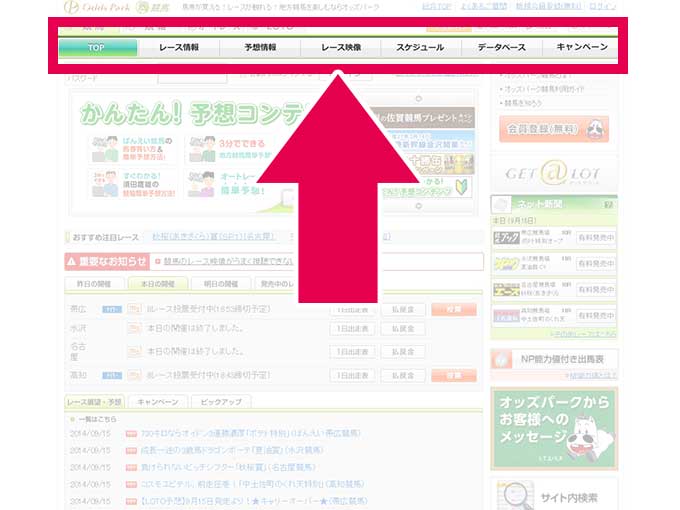Open the 競馬ブック newspaper logo icon
Image resolution: width=680 pixels, height=510 pixels.
(x=506, y=238)
